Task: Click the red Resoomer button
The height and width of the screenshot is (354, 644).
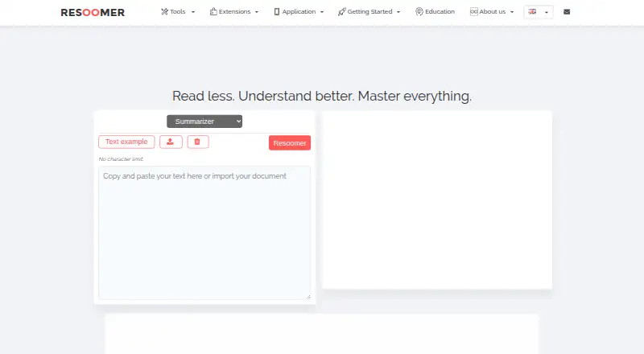Action: click(x=290, y=143)
